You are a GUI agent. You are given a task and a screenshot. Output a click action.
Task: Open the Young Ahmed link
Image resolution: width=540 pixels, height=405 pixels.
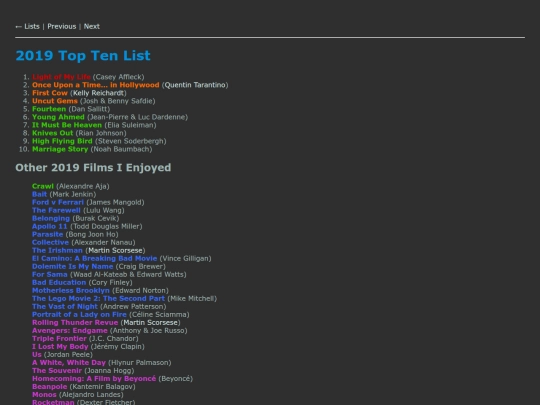click(x=58, y=117)
